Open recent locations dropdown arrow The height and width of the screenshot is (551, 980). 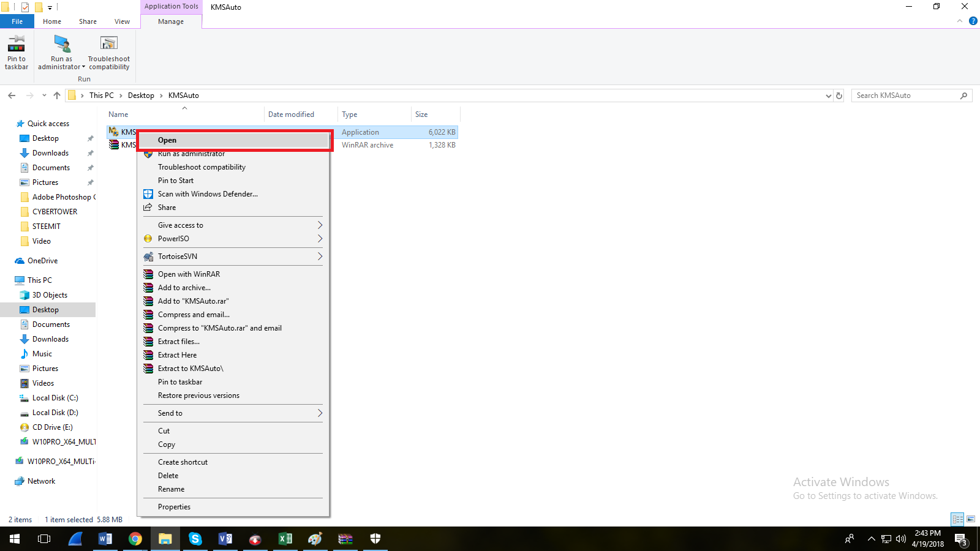[x=44, y=96]
